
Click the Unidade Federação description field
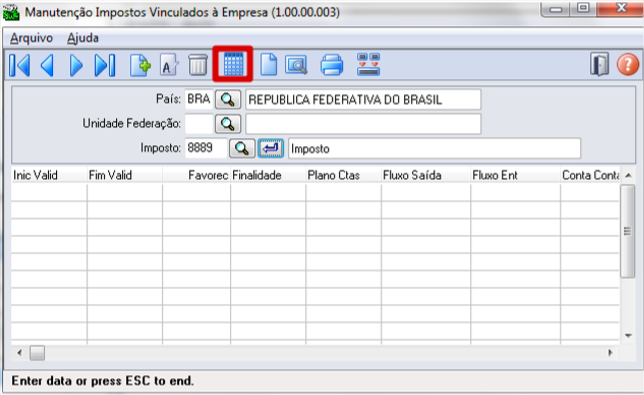pos(363,124)
